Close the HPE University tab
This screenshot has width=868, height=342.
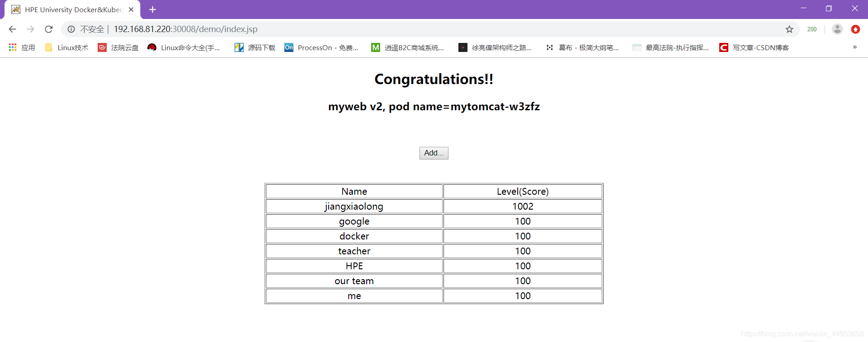pos(131,9)
